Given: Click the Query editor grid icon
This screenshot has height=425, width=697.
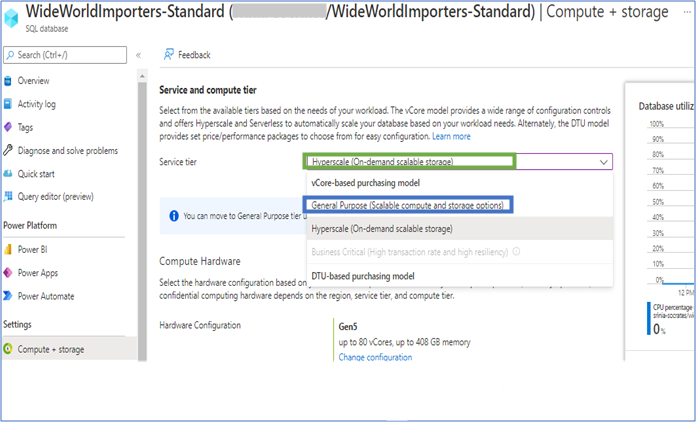Looking at the screenshot, I should (x=8, y=196).
